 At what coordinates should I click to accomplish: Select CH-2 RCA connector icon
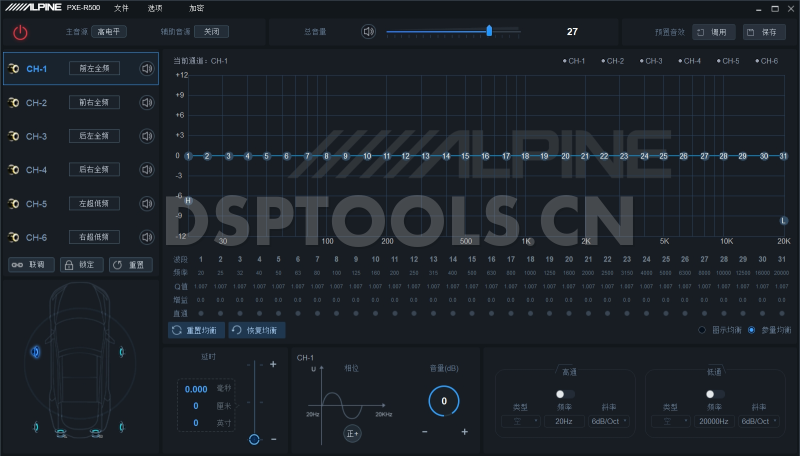click(x=14, y=103)
